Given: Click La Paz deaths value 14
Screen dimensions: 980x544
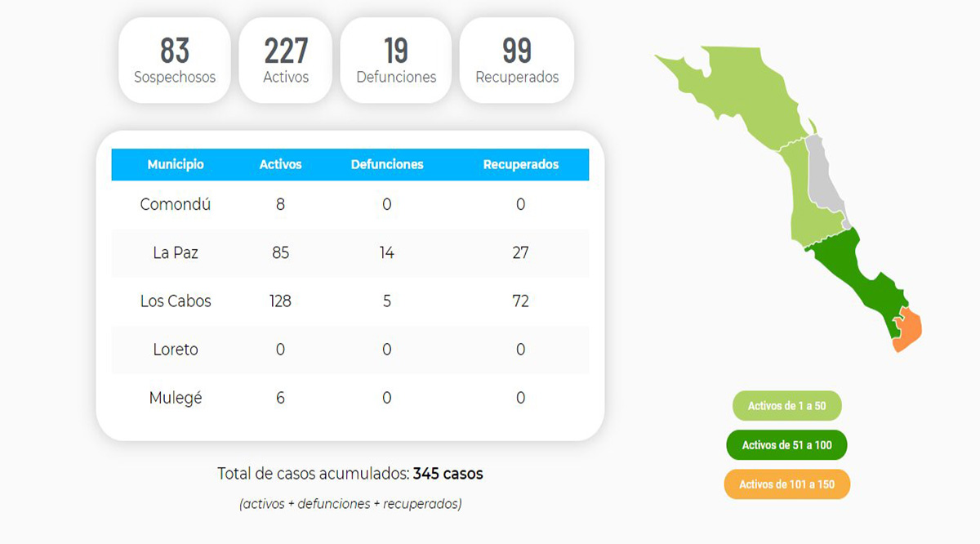Looking at the screenshot, I should [x=387, y=252].
